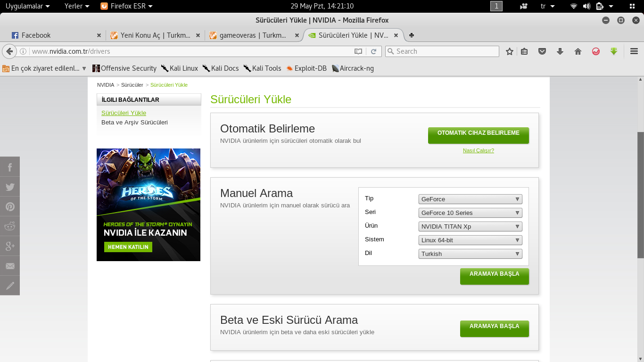Open the Kali Docs bookmark

(221, 68)
